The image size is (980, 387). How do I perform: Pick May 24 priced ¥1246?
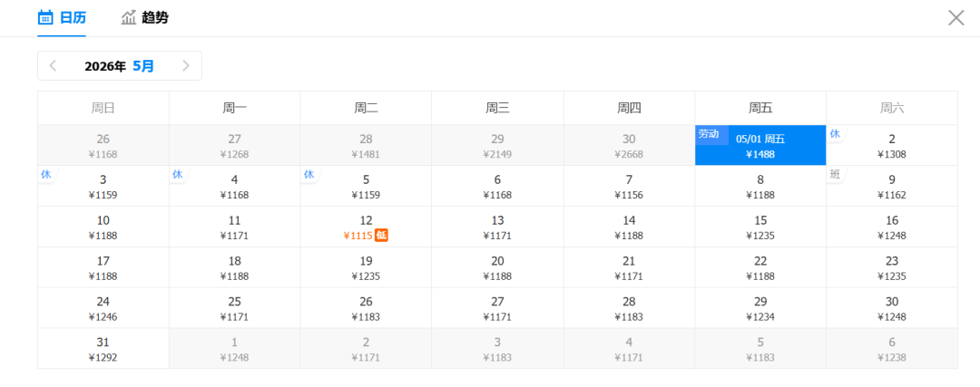point(103,308)
